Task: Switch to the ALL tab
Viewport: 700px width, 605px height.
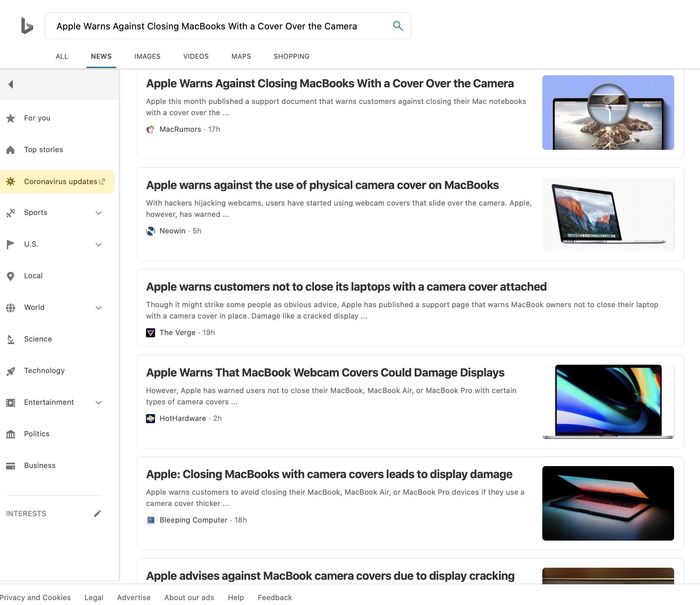Action: [x=62, y=56]
